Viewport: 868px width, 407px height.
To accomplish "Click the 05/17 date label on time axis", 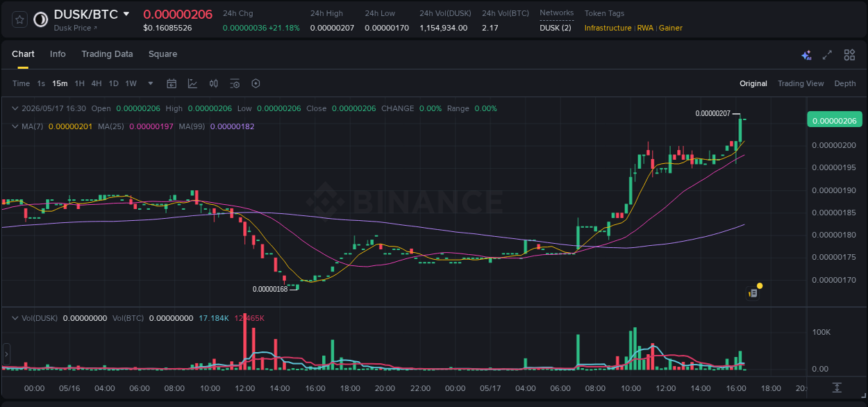I will 490,388.
